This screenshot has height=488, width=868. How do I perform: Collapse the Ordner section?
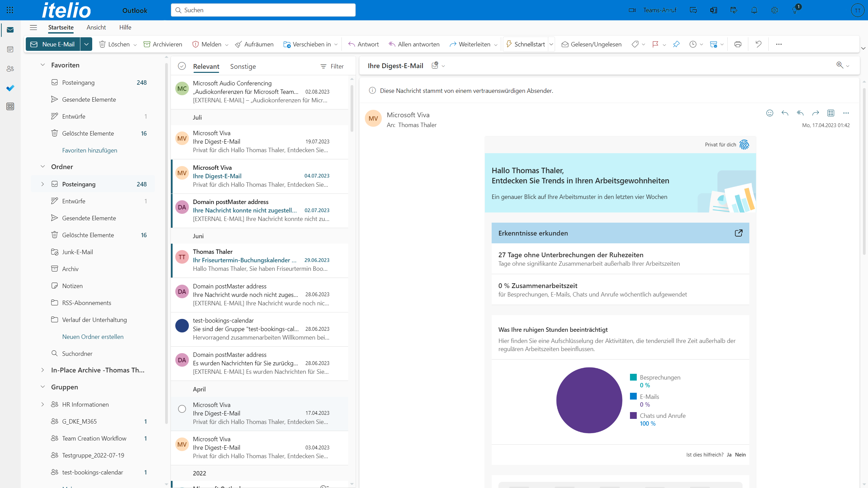tap(43, 166)
